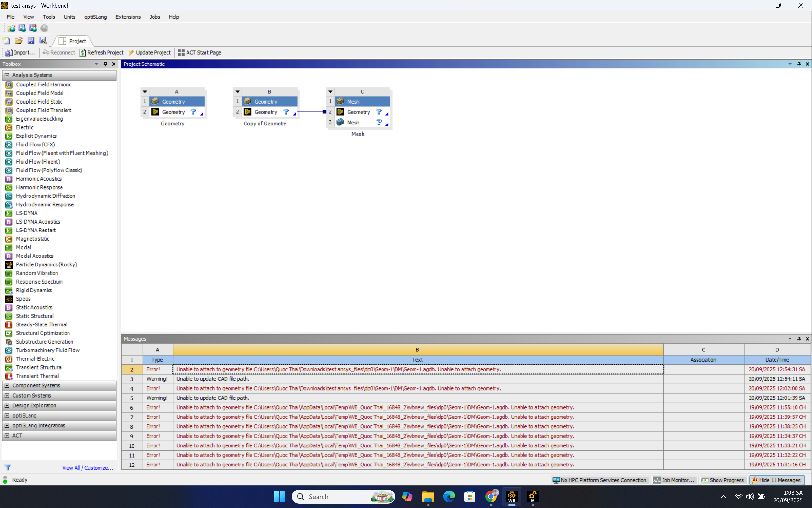Click the Import toolbar button

(x=20, y=52)
